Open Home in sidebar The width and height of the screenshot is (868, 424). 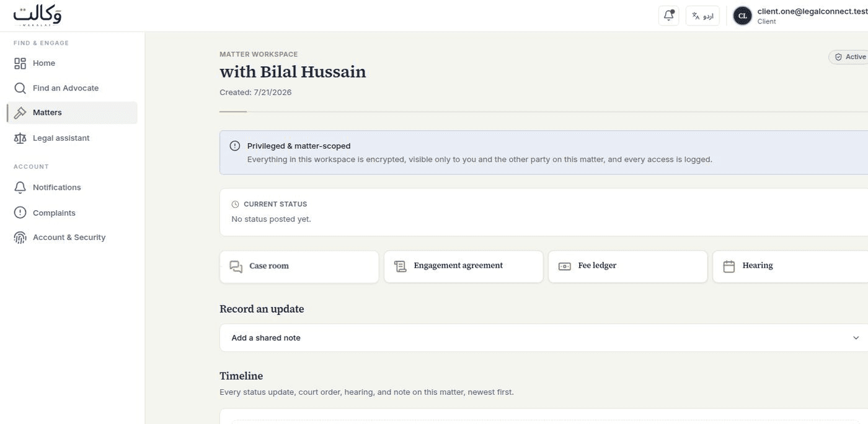(72, 63)
